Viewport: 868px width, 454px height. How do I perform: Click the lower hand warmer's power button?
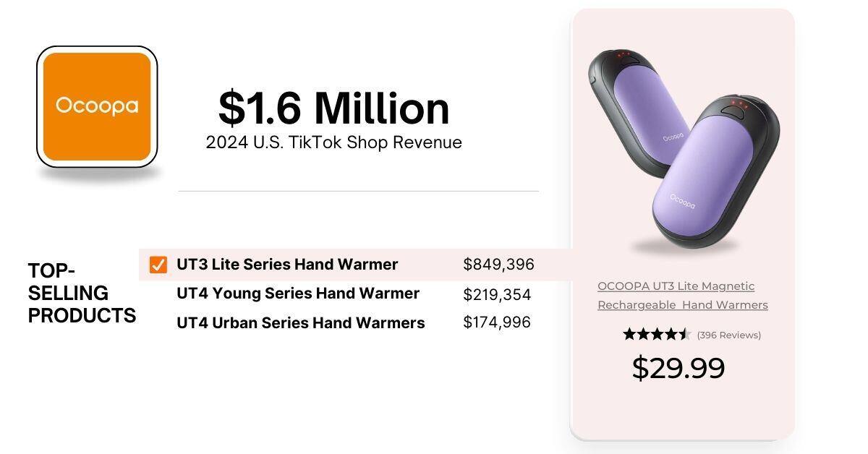pos(738,110)
